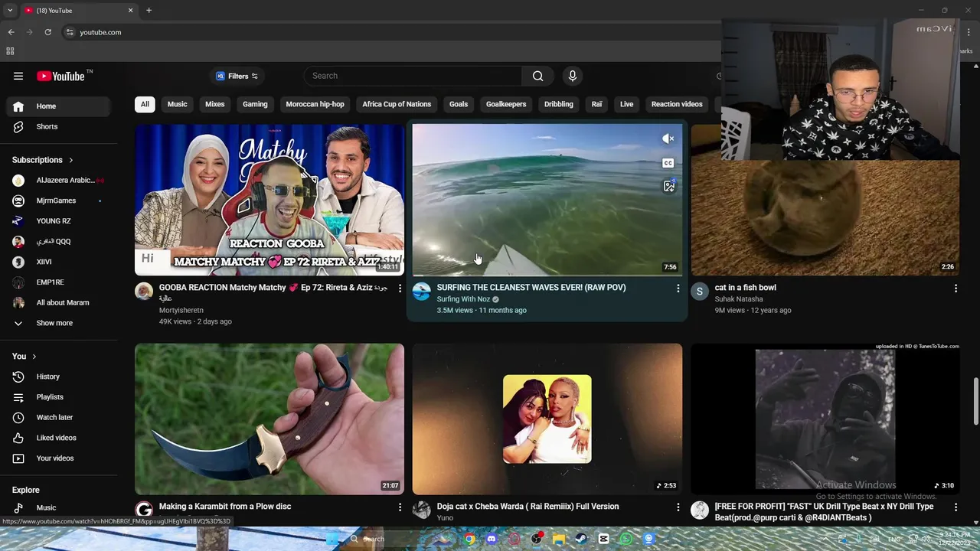980x551 pixels.
Task: Select the All filter chip
Action: 145,104
